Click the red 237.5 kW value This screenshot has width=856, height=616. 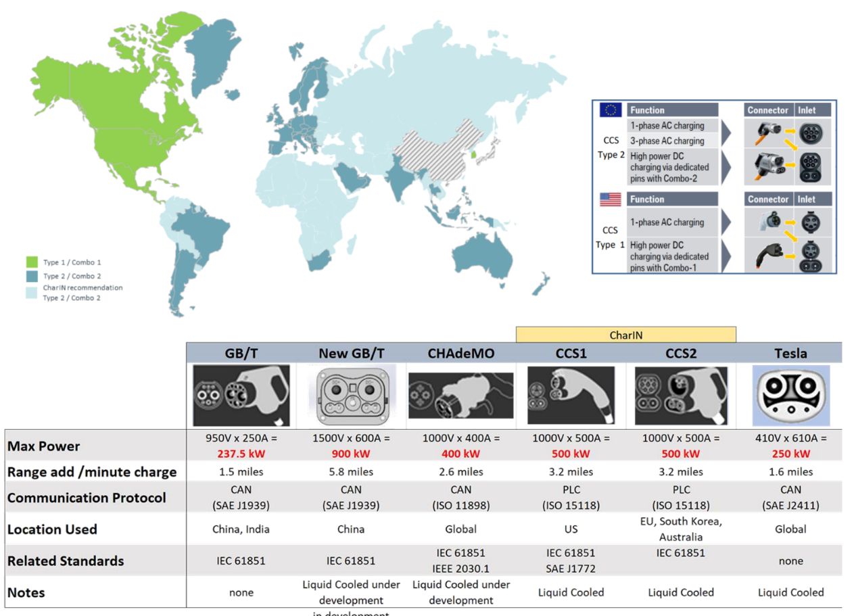pyautogui.click(x=241, y=454)
